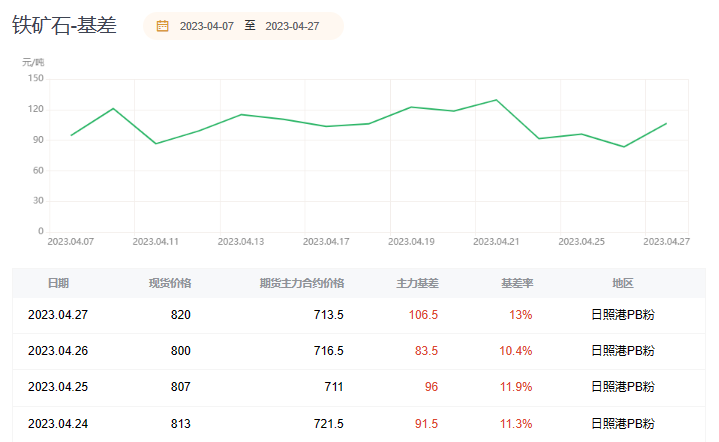Select the 2023.04.27 date row cell
Viewport: 719px width, 442px height.
58,315
